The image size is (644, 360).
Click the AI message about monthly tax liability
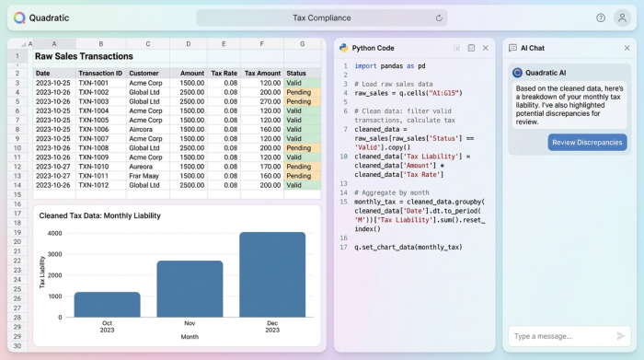point(569,105)
